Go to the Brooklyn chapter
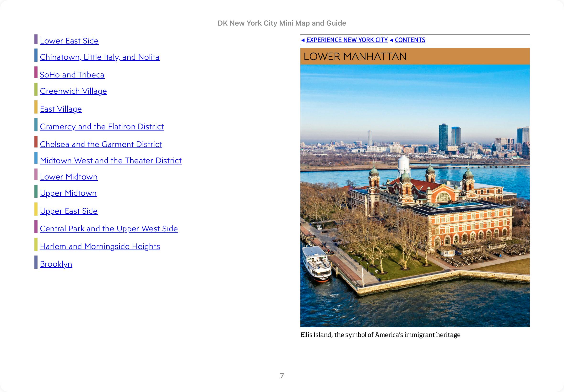Screen dimensions: 564x392 56,264
